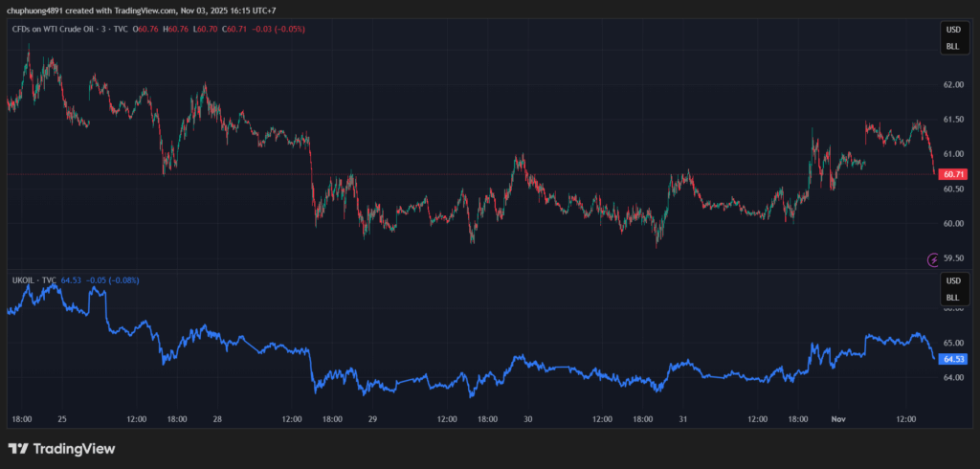Select the 28 date on time axis
The image size is (980, 469).
click(217, 419)
